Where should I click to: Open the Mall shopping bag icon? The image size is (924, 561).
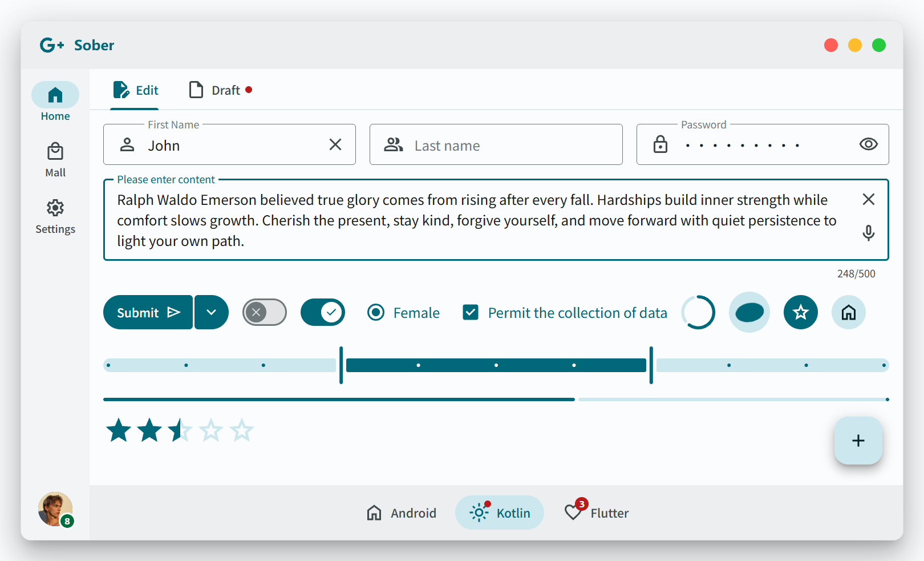(55, 152)
